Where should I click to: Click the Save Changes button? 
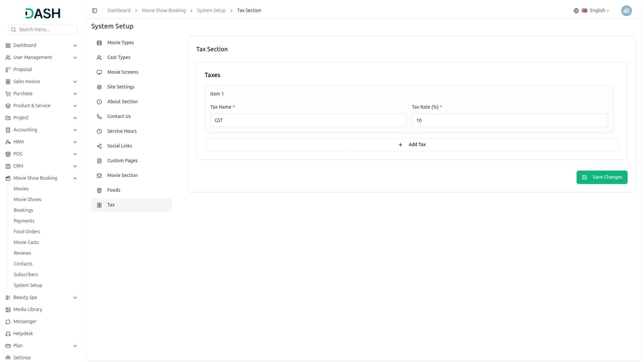point(602,177)
